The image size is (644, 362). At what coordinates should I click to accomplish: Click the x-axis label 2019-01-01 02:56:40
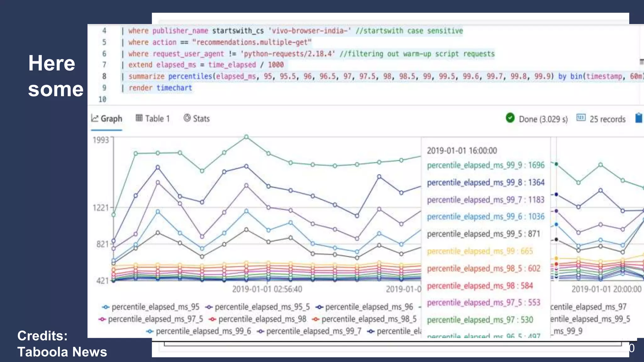(x=267, y=289)
